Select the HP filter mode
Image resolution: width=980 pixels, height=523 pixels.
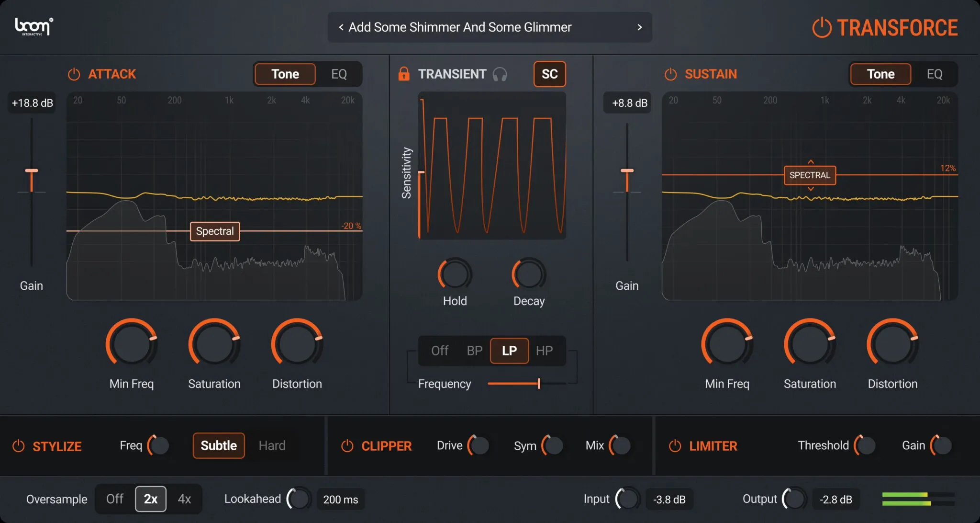point(544,351)
